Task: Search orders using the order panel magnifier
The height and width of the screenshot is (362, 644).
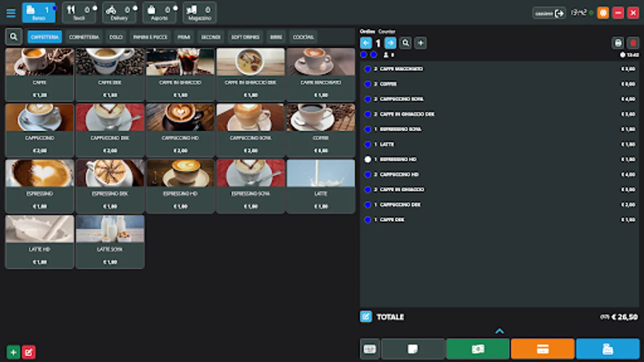Action: [x=406, y=43]
